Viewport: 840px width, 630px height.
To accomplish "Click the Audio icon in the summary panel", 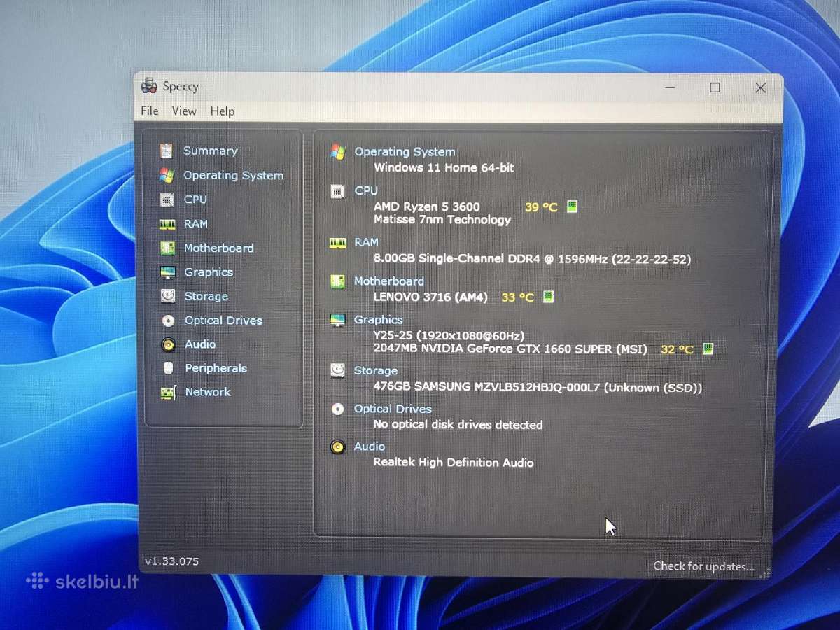I will tap(337, 447).
